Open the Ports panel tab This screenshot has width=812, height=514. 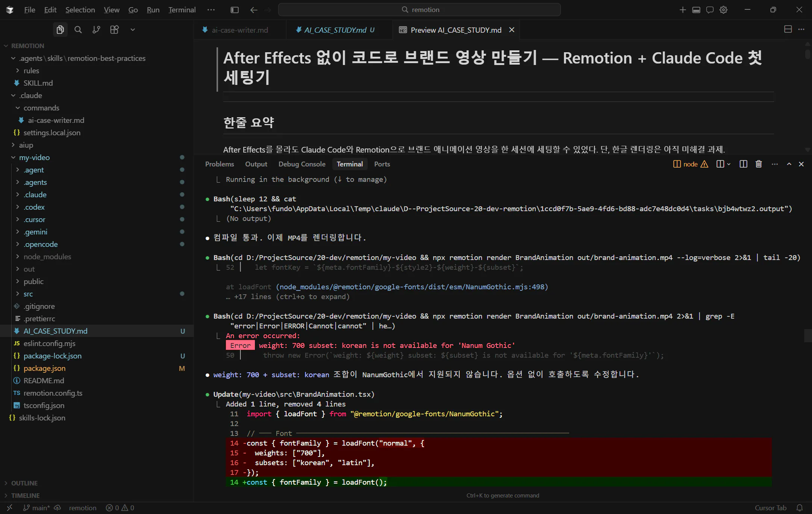coord(382,164)
